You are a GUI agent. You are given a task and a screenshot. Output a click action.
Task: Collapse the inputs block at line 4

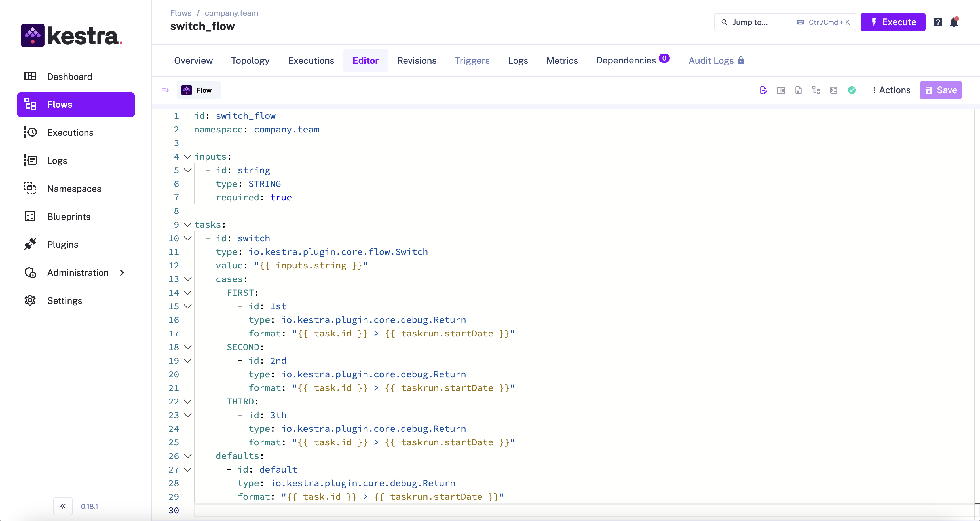pyautogui.click(x=187, y=157)
